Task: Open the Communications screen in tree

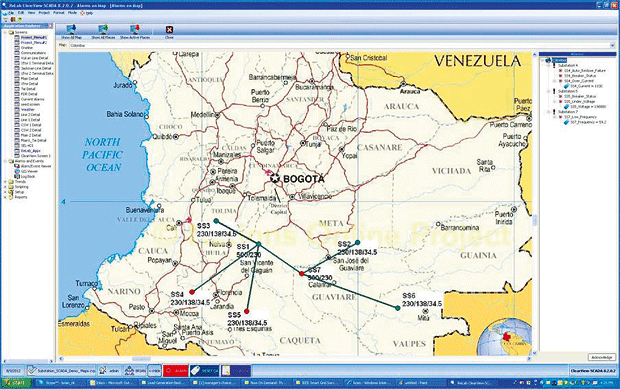Action: 33,53
